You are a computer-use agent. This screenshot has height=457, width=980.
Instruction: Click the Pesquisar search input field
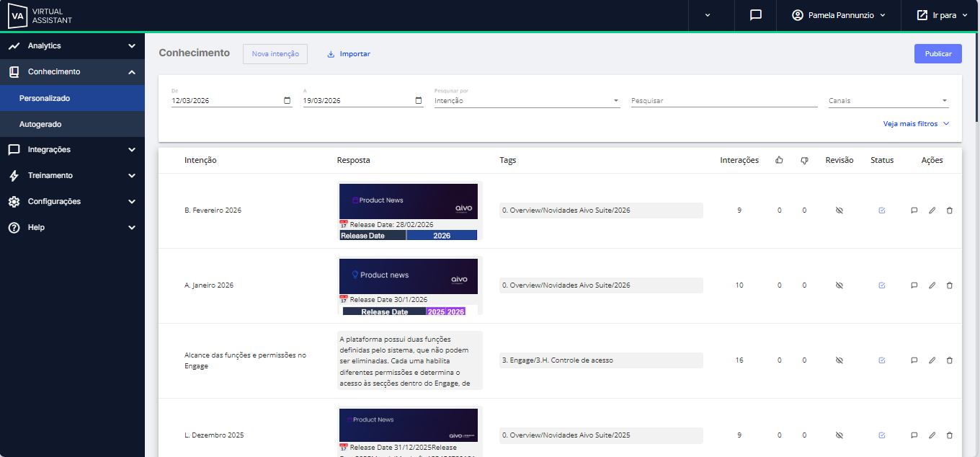[723, 101]
